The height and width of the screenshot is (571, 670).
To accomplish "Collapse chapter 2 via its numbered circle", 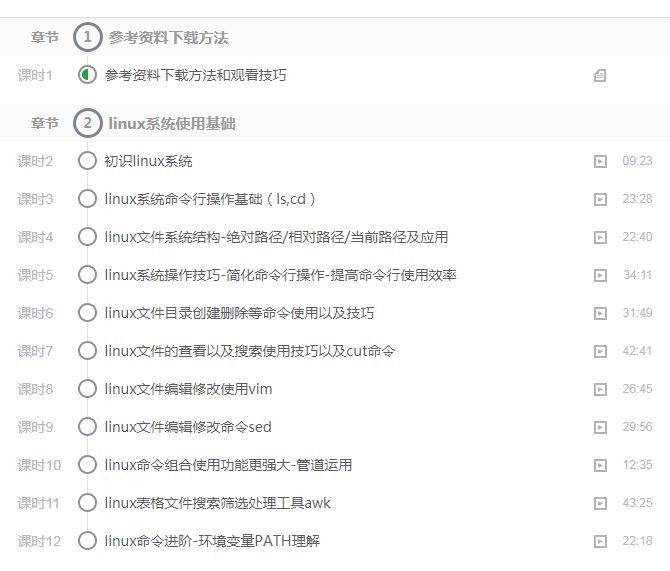I will (88, 124).
